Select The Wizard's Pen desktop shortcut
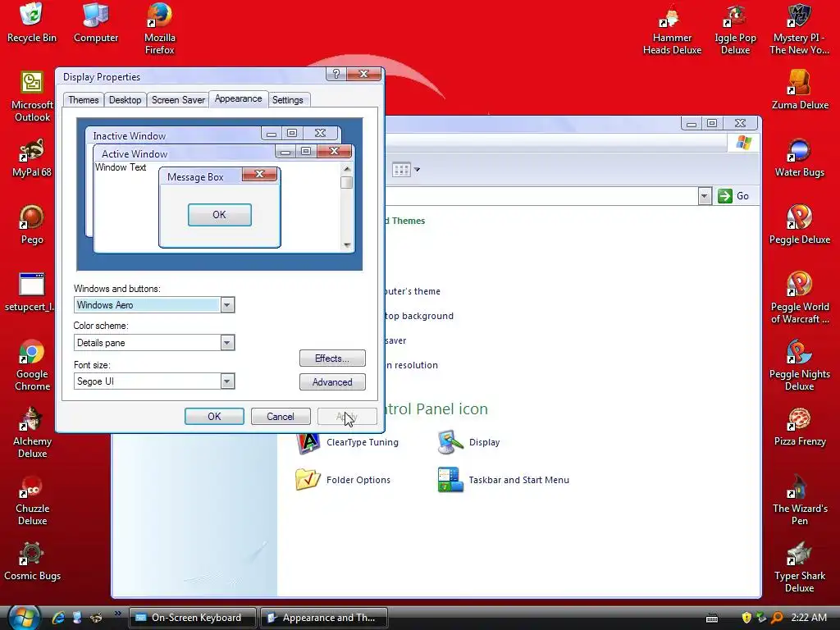Screen dimensions: 840x630 [799, 500]
